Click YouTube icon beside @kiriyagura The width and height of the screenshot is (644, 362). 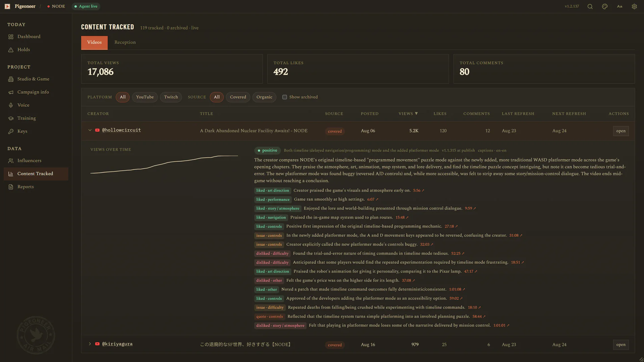(97, 344)
